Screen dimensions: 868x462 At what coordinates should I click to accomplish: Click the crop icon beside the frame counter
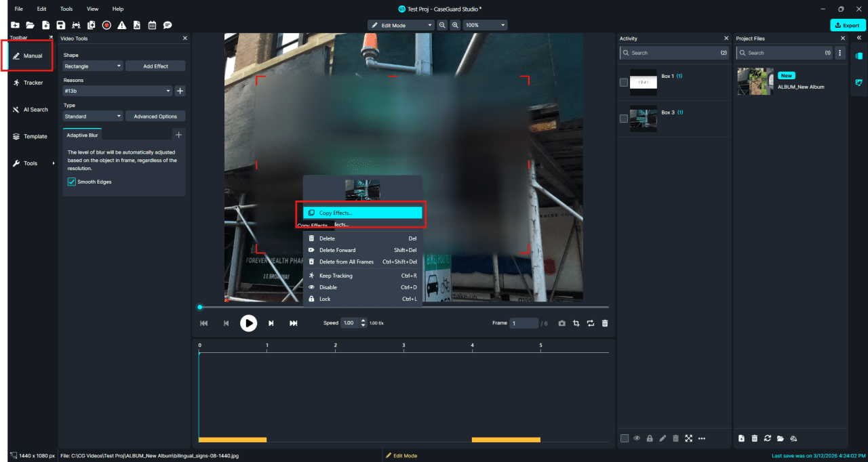[x=576, y=323]
